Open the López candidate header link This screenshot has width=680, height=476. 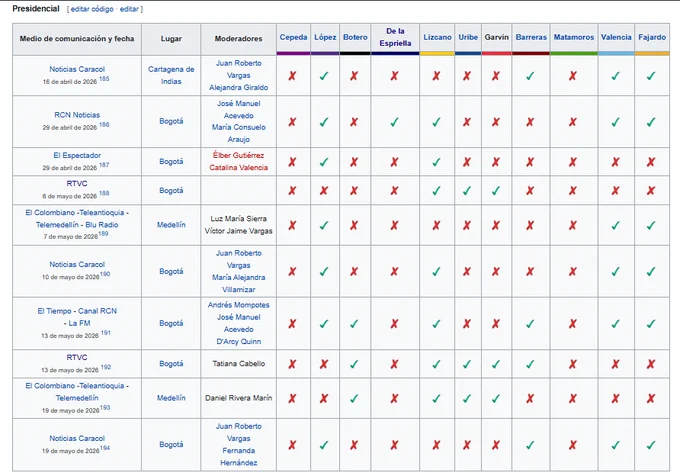tap(325, 37)
